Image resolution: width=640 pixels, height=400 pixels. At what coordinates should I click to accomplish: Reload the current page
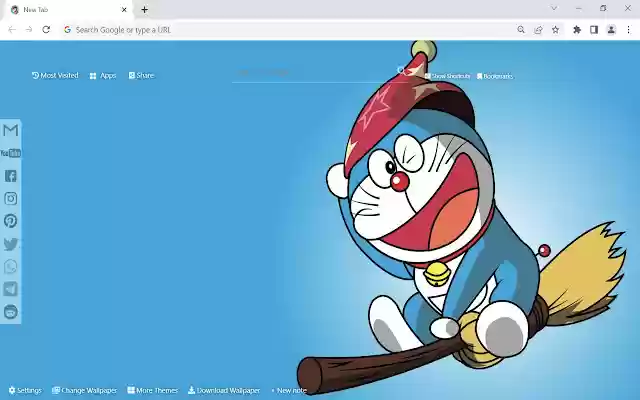(46, 29)
